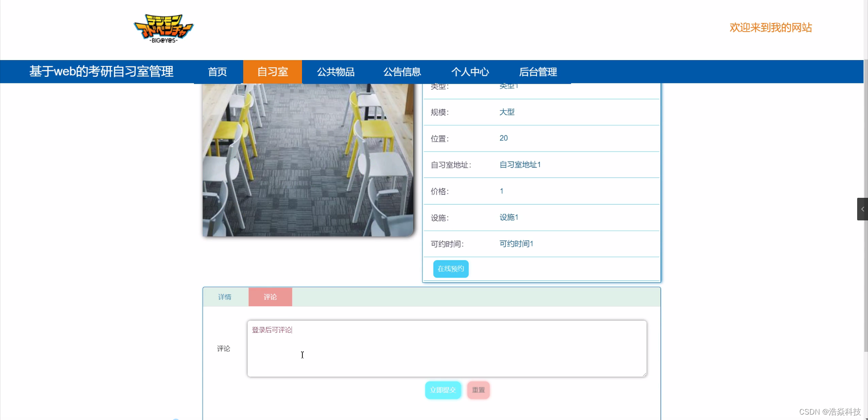Image resolution: width=868 pixels, height=420 pixels.
Task: Open the 个人中心 page
Action: [470, 72]
